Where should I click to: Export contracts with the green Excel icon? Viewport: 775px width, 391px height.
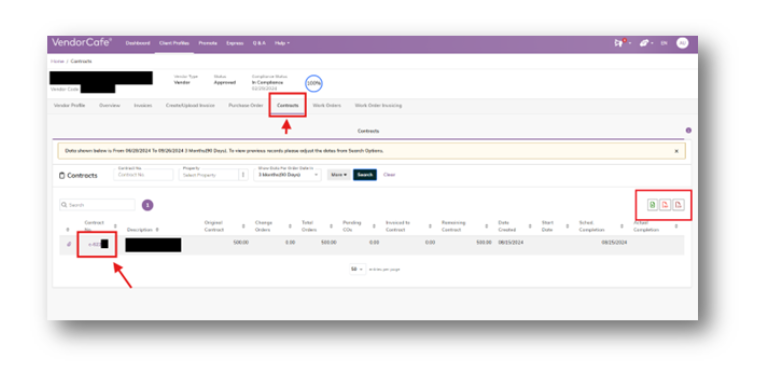652,205
